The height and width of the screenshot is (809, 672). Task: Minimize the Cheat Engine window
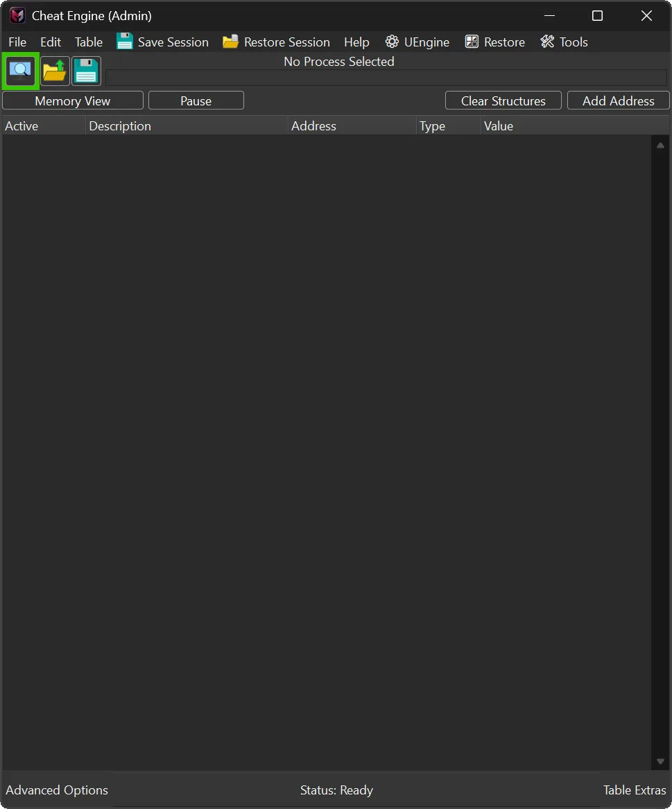[550, 15]
